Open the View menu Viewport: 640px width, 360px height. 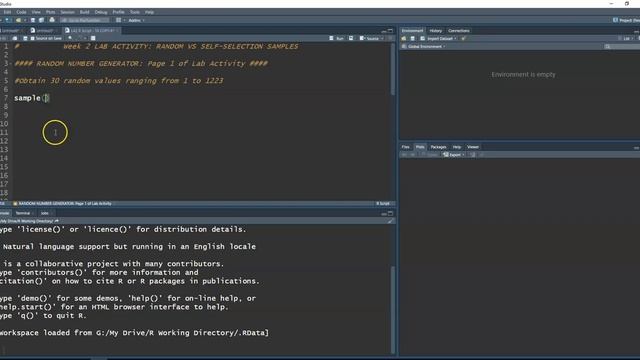(x=36, y=12)
